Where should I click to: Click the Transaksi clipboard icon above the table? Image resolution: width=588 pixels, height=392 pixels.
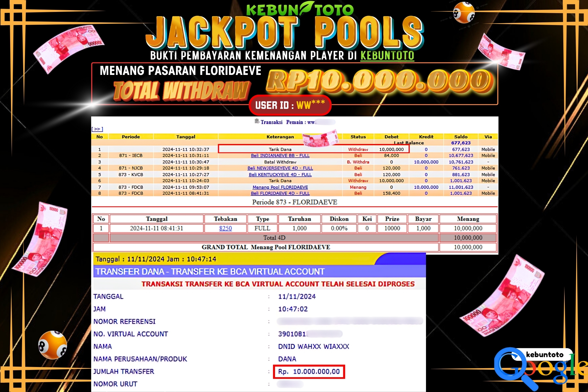click(x=257, y=122)
